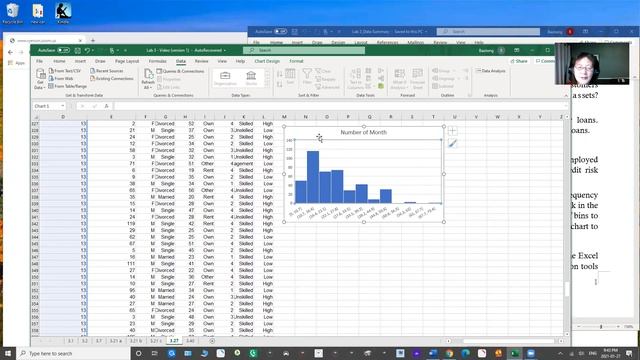Screen dimensions: 640x360
Task: Click the Undo arrow in Excel
Action: 87,50
